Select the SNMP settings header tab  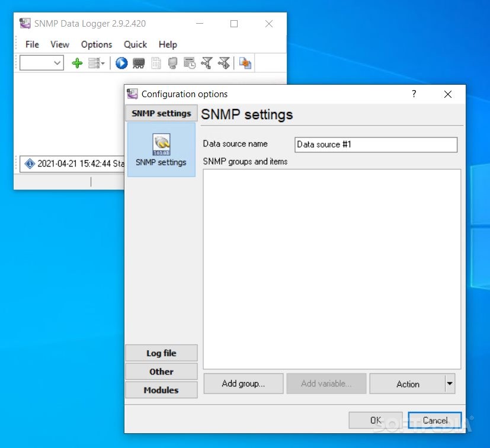pos(161,113)
